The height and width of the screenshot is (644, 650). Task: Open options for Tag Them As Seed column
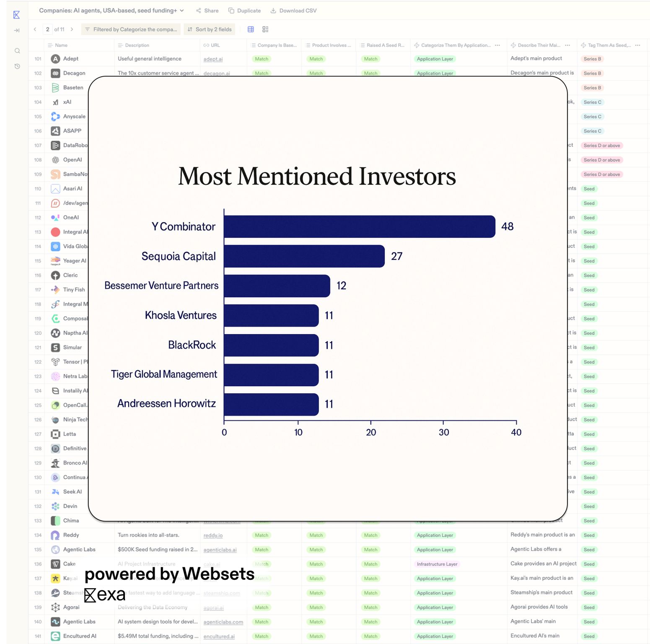[x=637, y=45]
